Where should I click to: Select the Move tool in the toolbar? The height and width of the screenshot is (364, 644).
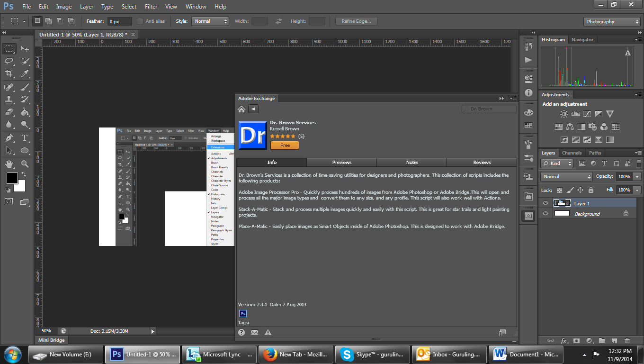[25, 49]
